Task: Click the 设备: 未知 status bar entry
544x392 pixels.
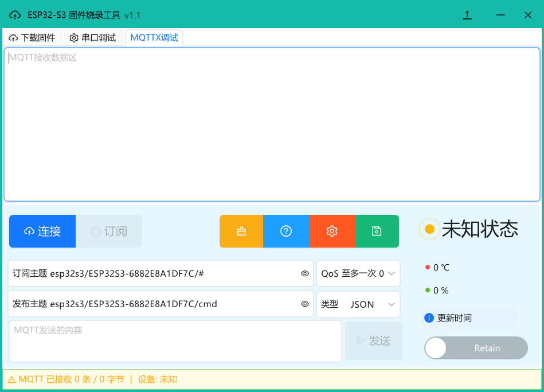Action: (x=158, y=379)
